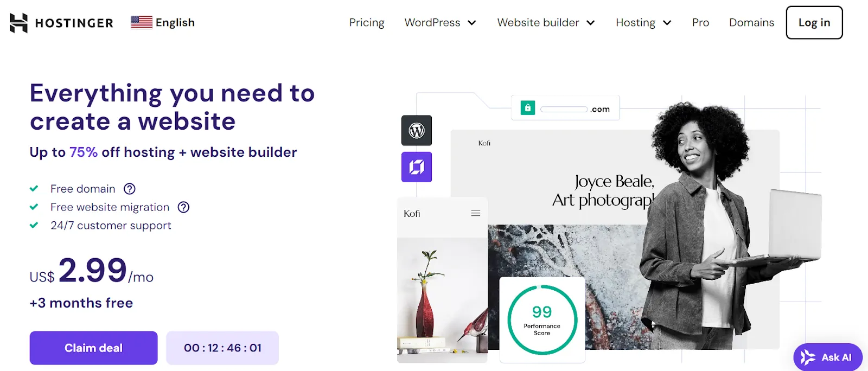868x371 pixels.
Task: Open the Pricing menu item
Action: 367,23
